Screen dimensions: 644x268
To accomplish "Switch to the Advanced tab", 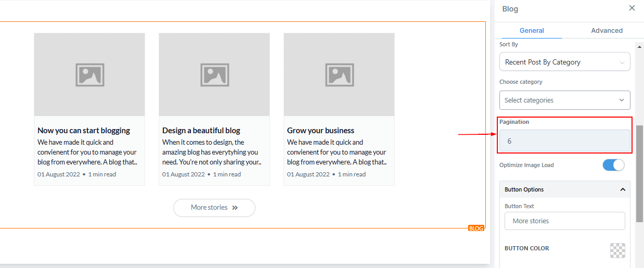I will pyautogui.click(x=607, y=31).
